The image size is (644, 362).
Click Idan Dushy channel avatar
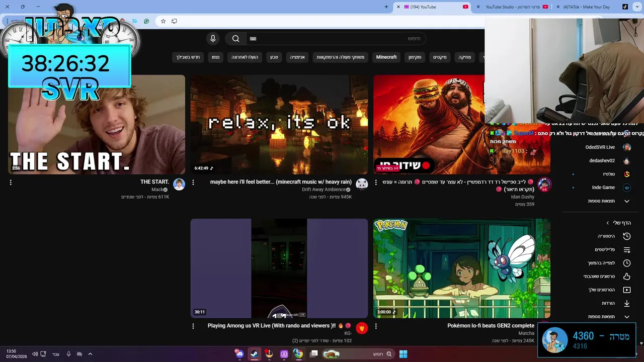[544, 185]
